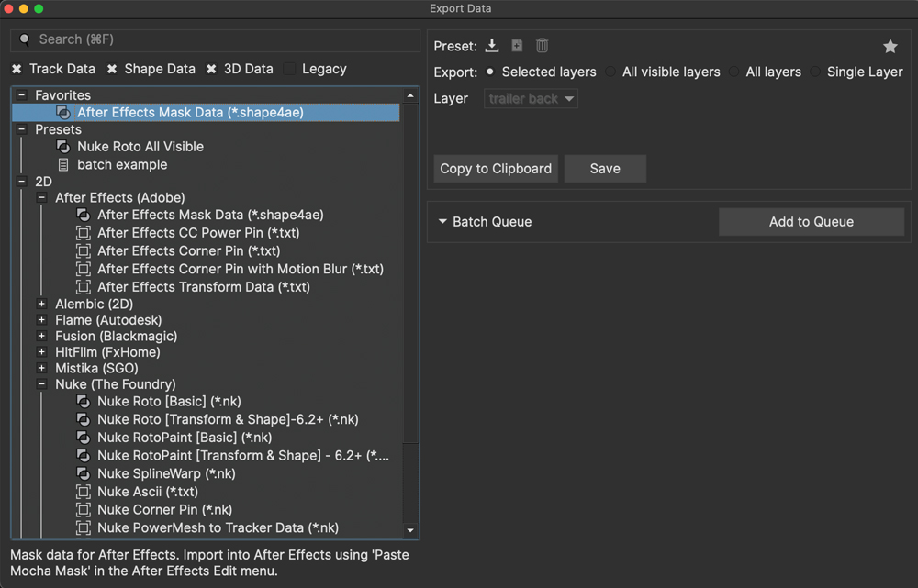
Task: Collapse the Favorites tree group
Action: tap(22, 94)
